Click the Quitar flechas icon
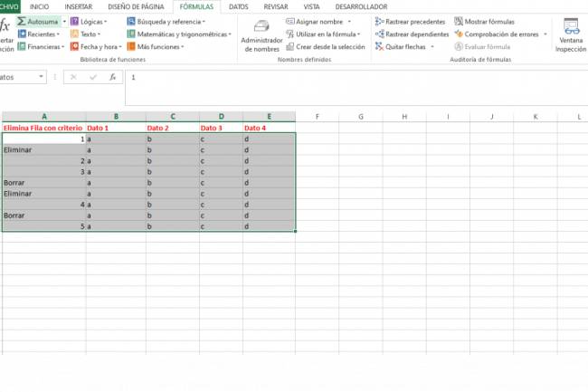This screenshot has height=392, width=588. click(x=379, y=46)
